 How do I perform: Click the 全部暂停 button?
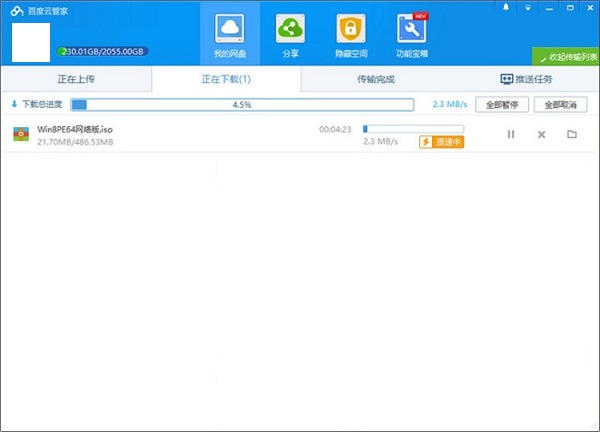click(x=501, y=104)
